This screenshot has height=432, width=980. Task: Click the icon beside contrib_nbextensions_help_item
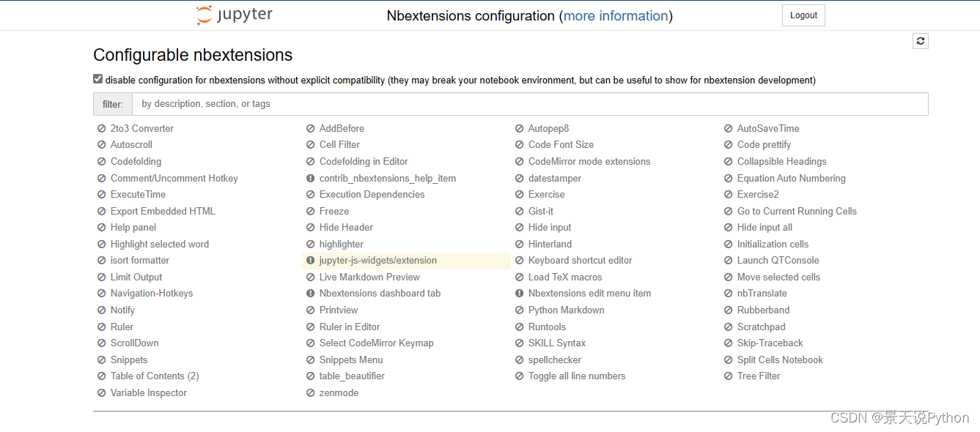pyautogui.click(x=311, y=179)
